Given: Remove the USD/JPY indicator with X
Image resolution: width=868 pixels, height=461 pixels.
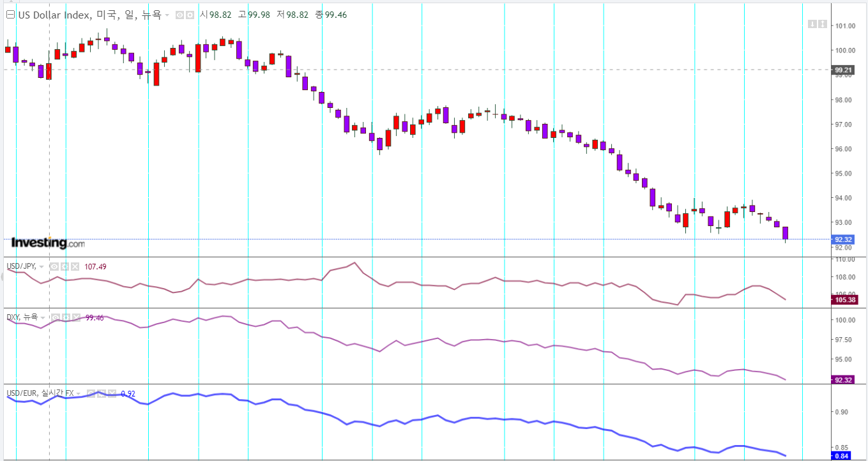Looking at the screenshot, I should 75,266.
